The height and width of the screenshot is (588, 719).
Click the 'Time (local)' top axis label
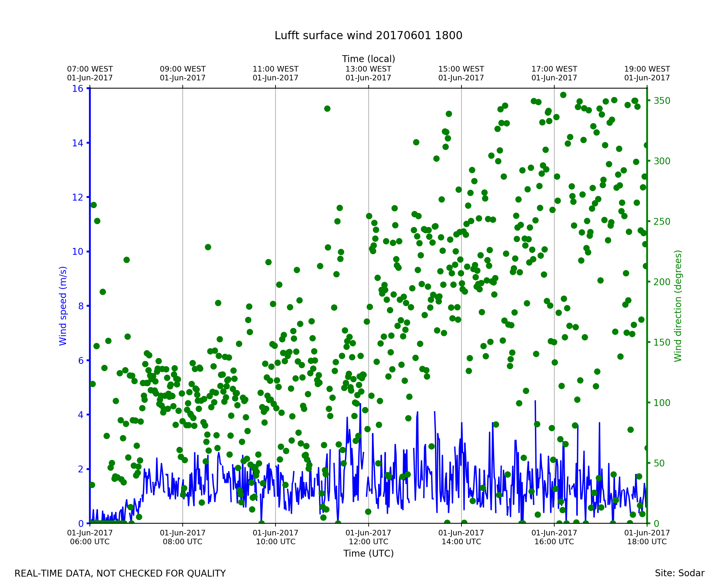coord(368,59)
